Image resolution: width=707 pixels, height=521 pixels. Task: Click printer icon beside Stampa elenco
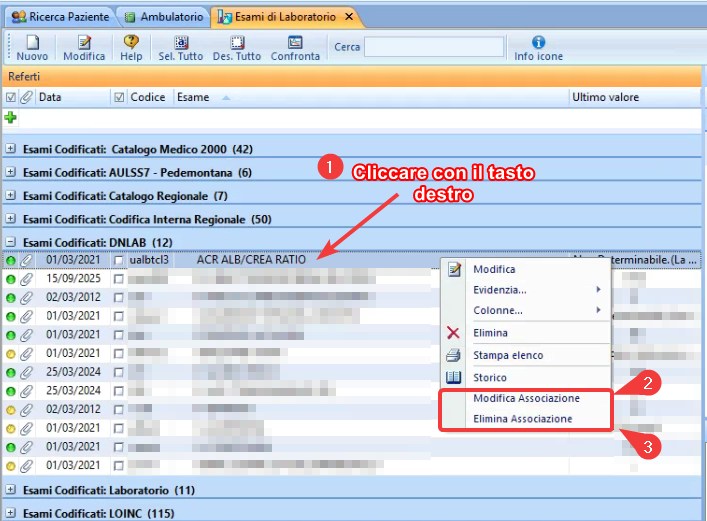tap(453, 355)
